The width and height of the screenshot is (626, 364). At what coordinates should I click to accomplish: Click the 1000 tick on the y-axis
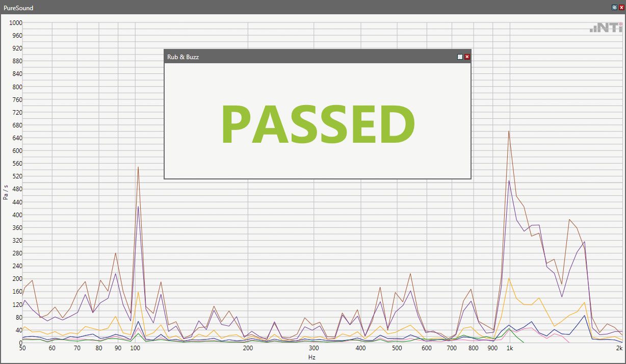(x=16, y=23)
